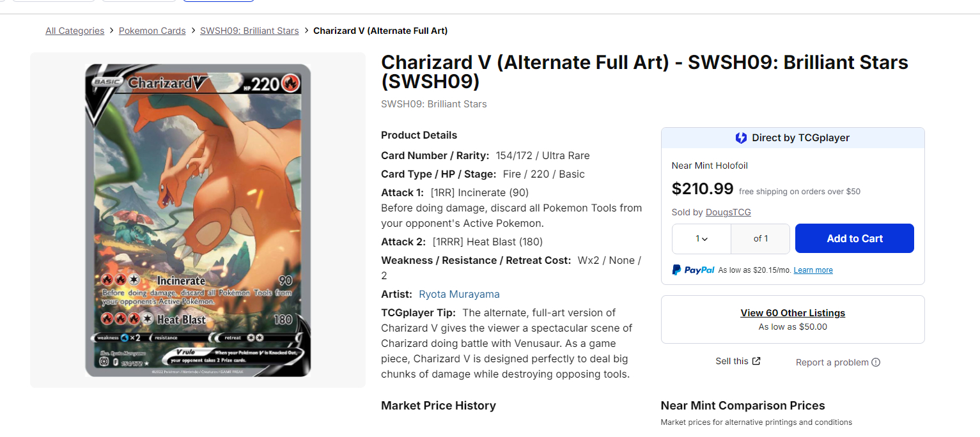This screenshot has width=980, height=437.
Task: View 60 Other Listings
Action: (793, 313)
